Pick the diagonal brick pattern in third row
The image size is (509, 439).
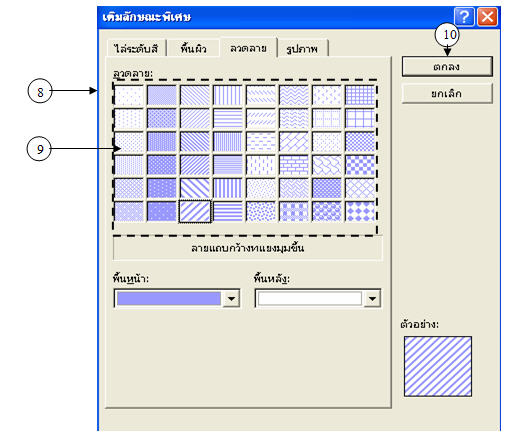[294, 142]
